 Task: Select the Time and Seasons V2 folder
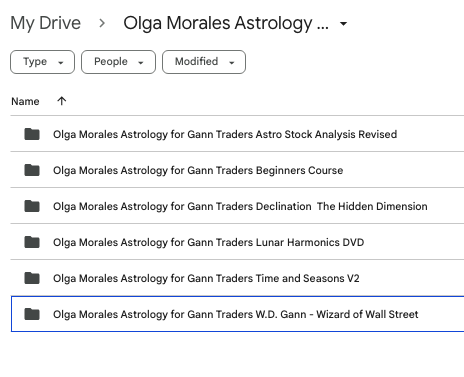pos(237,278)
